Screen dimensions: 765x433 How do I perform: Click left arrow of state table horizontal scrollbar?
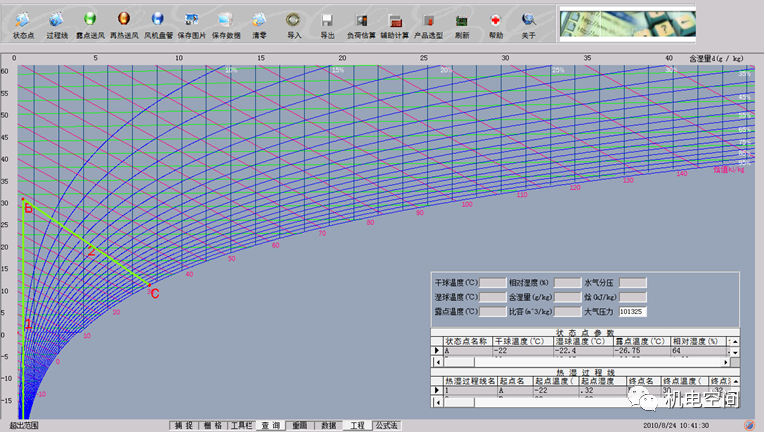438,362
